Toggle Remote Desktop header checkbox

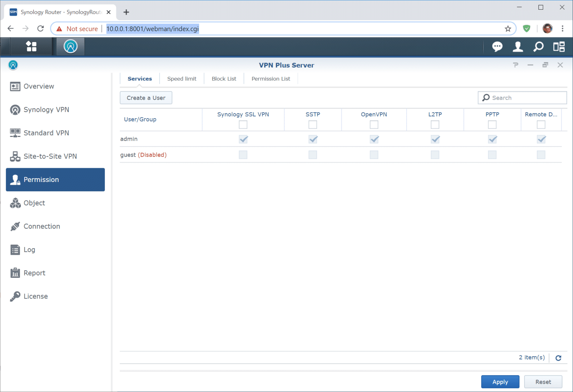click(x=541, y=125)
